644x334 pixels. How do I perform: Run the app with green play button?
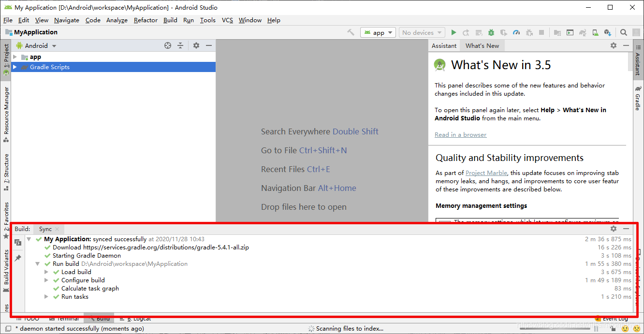[x=454, y=32]
